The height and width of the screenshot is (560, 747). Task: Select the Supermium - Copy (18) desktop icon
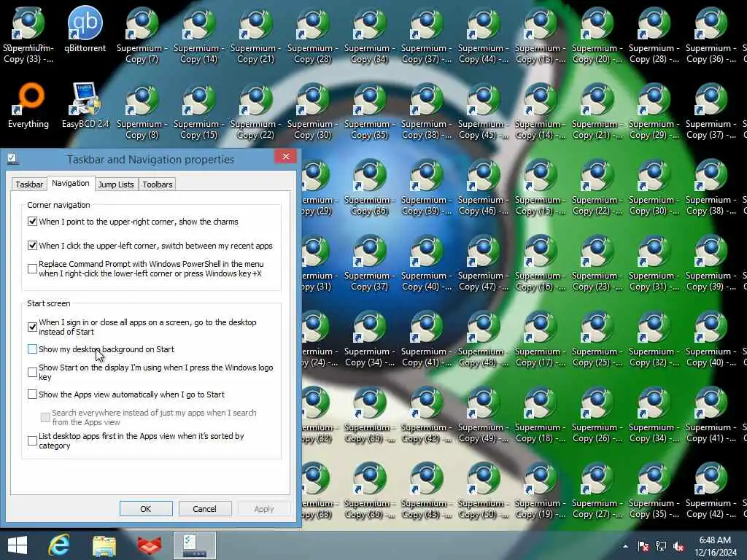(541, 415)
